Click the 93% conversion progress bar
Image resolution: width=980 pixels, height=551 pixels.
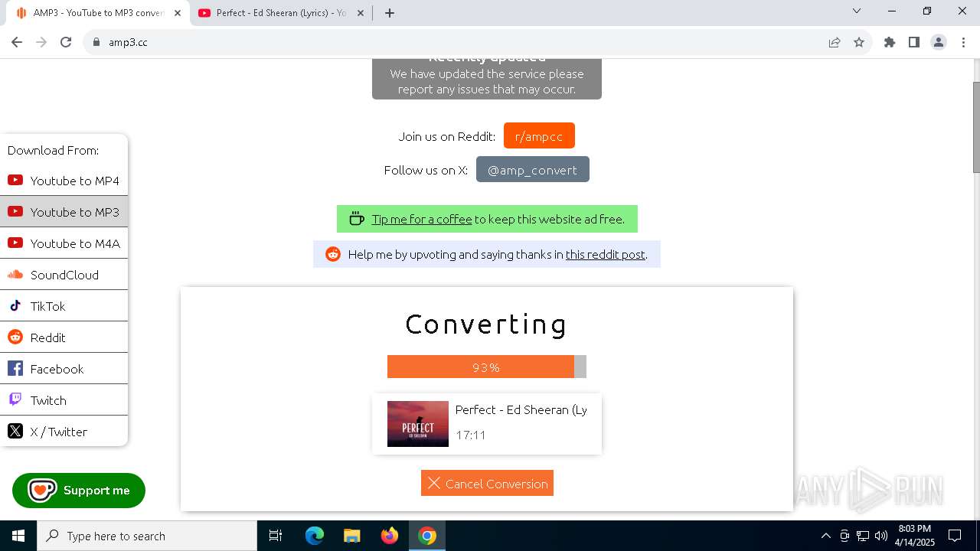click(x=487, y=367)
